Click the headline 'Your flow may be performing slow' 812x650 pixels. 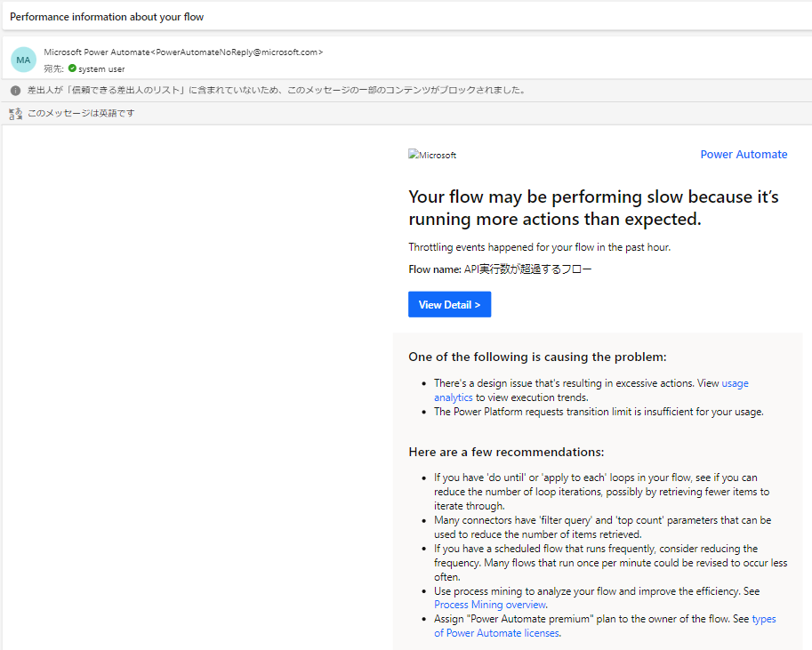[593, 208]
